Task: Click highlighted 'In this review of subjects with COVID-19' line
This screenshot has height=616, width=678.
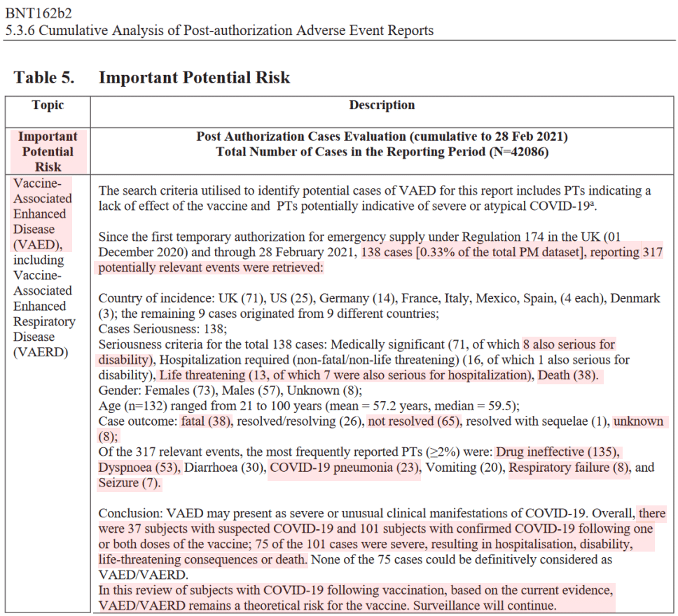Action: point(355,590)
